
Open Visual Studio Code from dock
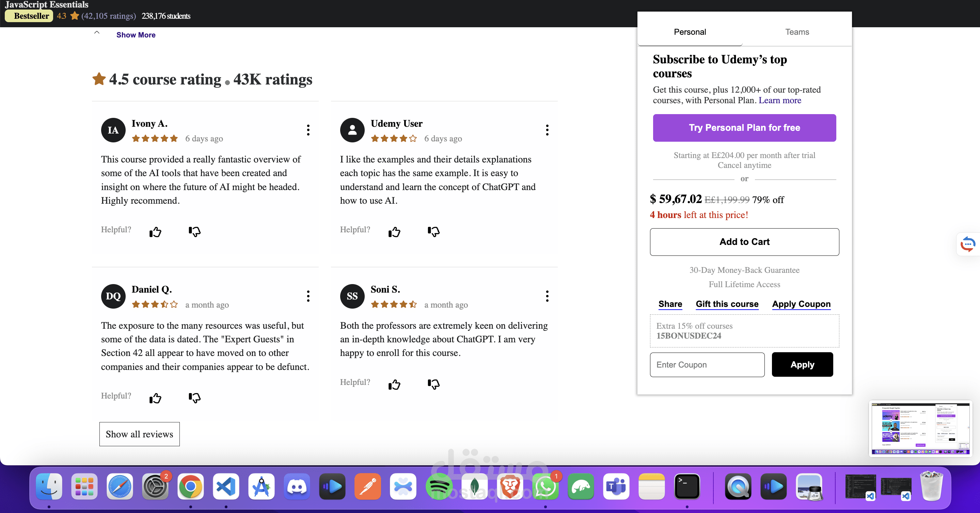click(x=226, y=486)
